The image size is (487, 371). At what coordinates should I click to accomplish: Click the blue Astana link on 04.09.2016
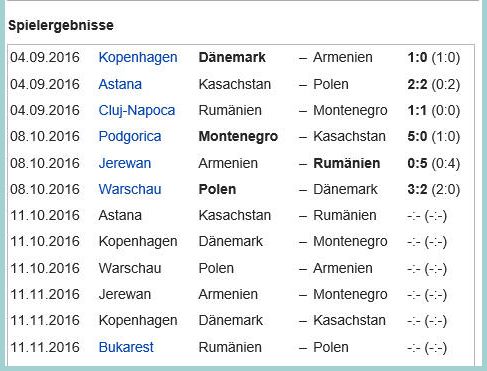[120, 84]
